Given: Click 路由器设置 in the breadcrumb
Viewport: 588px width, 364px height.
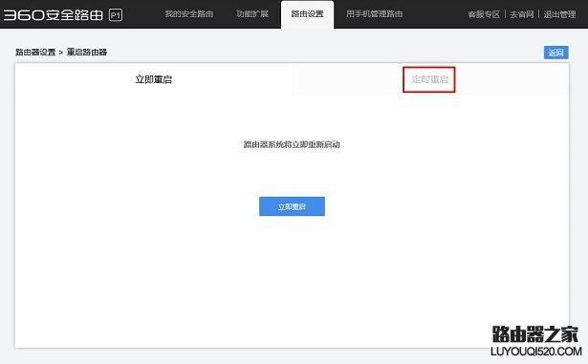Looking at the screenshot, I should pos(35,53).
